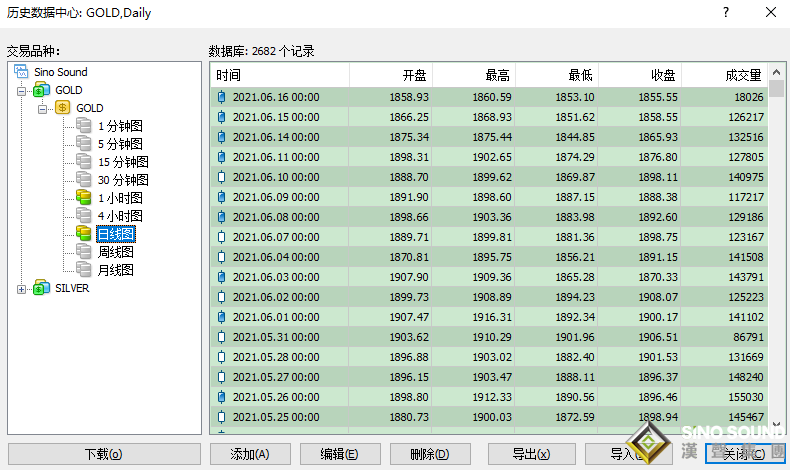Viewport: 790px width, 470px height.
Task: Click the 5 分钟图 database icon
Action: point(84,144)
